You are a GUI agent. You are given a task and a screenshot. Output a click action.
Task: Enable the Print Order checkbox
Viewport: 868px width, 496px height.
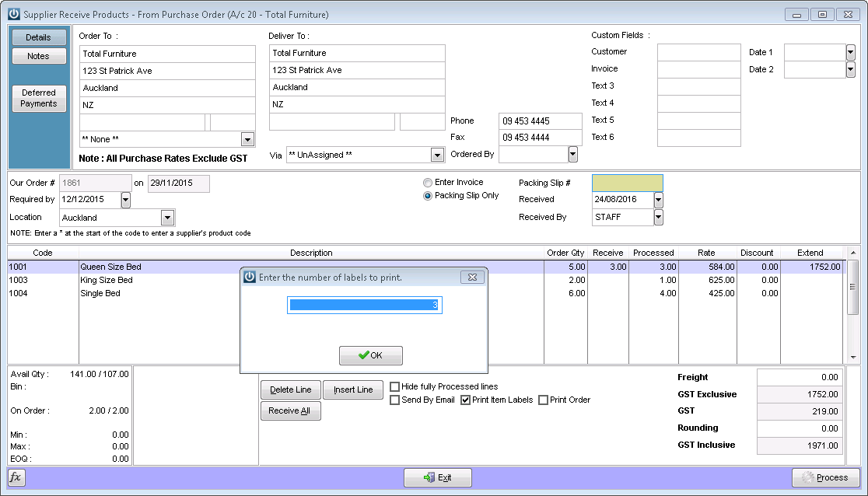point(543,400)
